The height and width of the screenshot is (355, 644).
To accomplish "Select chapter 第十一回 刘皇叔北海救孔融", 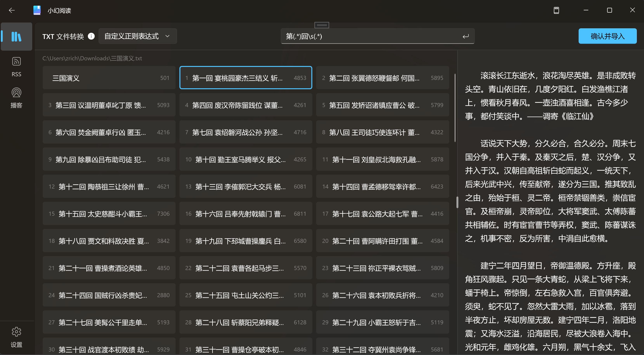I will pyautogui.click(x=383, y=159).
